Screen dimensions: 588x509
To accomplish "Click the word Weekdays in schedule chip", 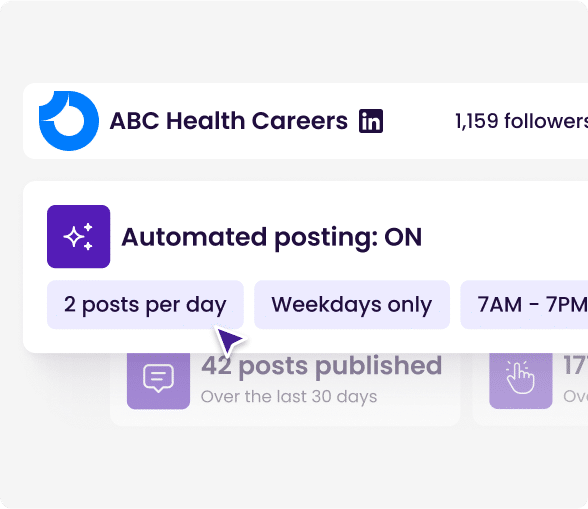I will click(x=326, y=305).
